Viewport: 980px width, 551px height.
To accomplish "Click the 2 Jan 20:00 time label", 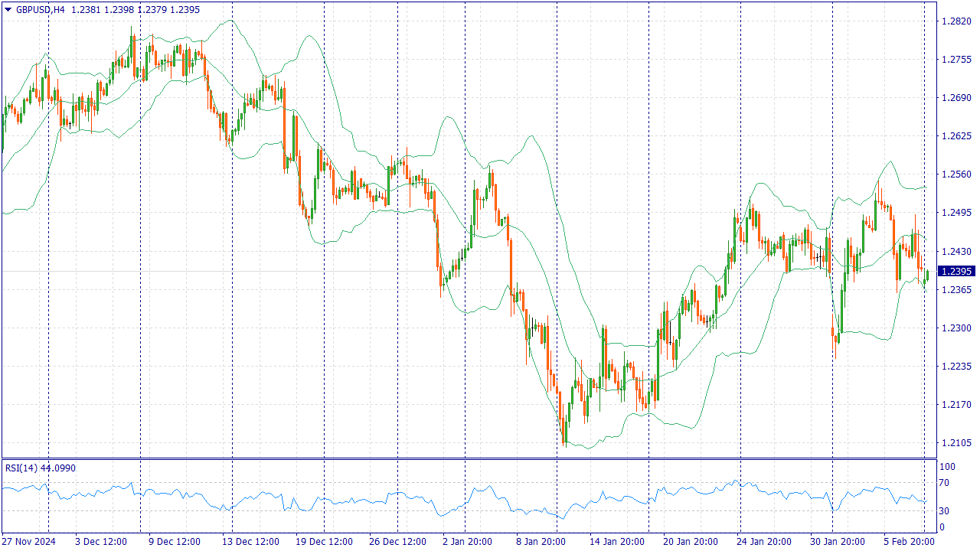I will pos(468,542).
